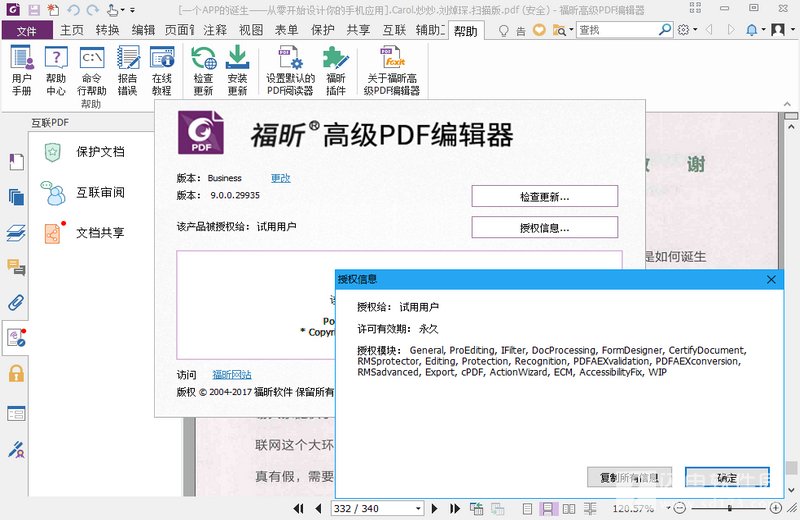Open the bookmarks panel in left sidebar
Viewport: 800px width, 520px height.
[16, 162]
